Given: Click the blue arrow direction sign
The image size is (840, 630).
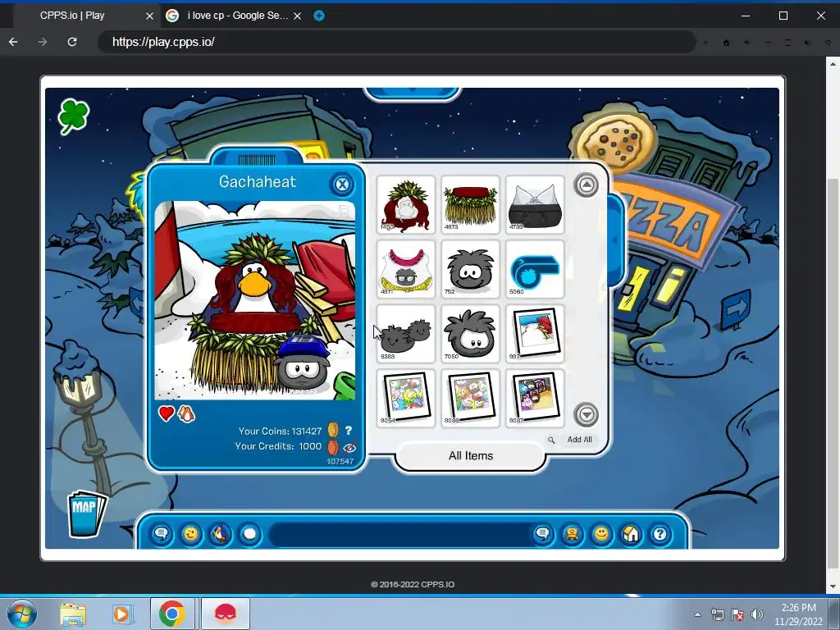Looking at the screenshot, I should click(x=737, y=308).
